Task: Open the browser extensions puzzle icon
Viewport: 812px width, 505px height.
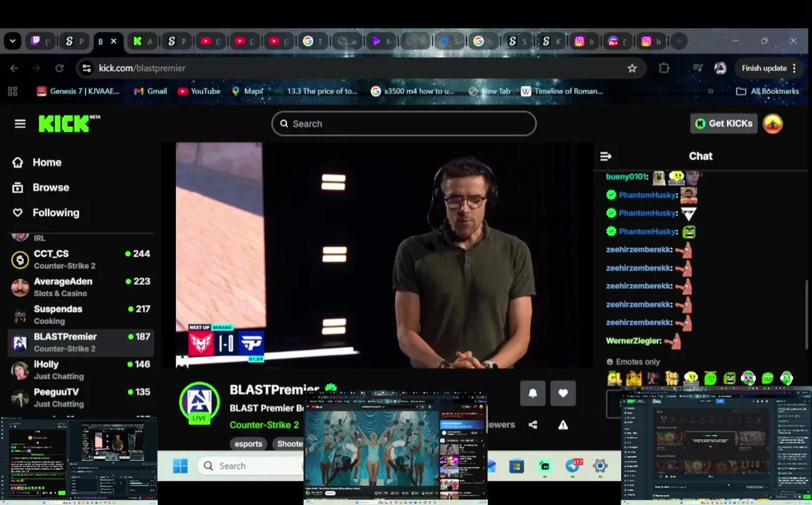Action: pyautogui.click(x=664, y=68)
